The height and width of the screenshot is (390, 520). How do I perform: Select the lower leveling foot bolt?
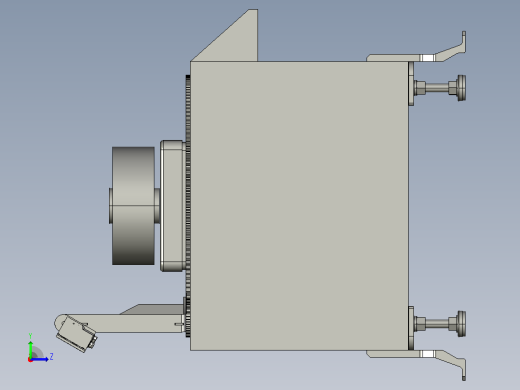[440, 323]
